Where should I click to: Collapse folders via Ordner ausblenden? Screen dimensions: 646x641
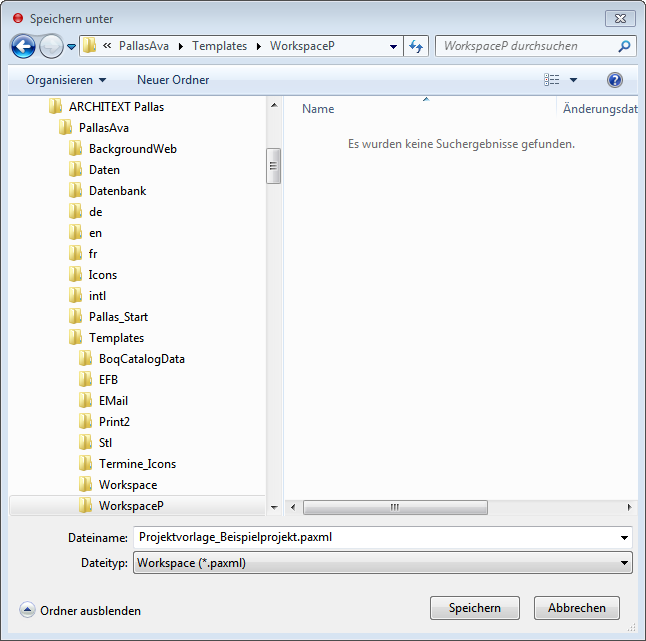click(80, 611)
